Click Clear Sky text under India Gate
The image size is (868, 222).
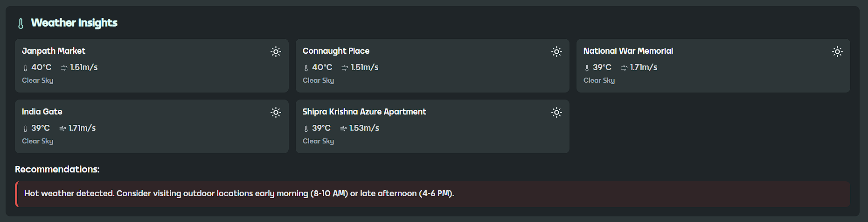(x=38, y=141)
